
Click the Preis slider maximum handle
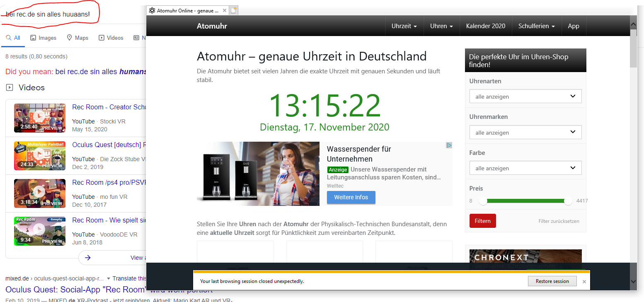[x=568, y=201]
